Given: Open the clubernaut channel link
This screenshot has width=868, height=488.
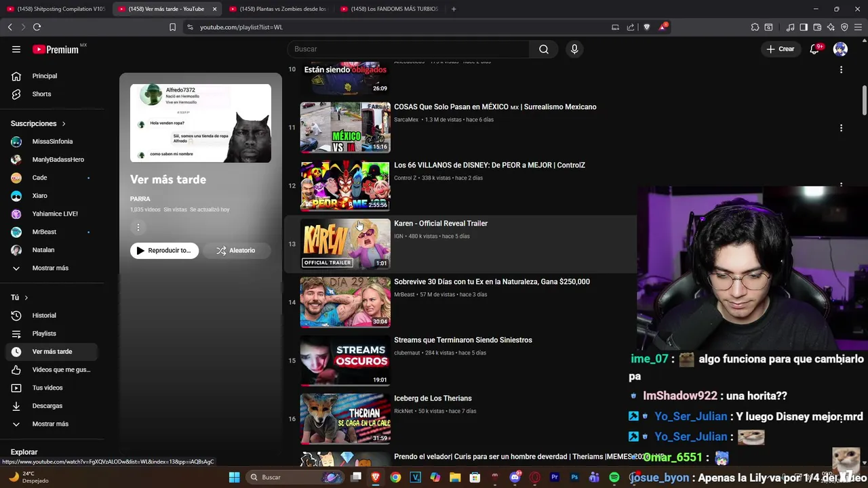Looking at the screenshot, I should click(x=407, y=353).
